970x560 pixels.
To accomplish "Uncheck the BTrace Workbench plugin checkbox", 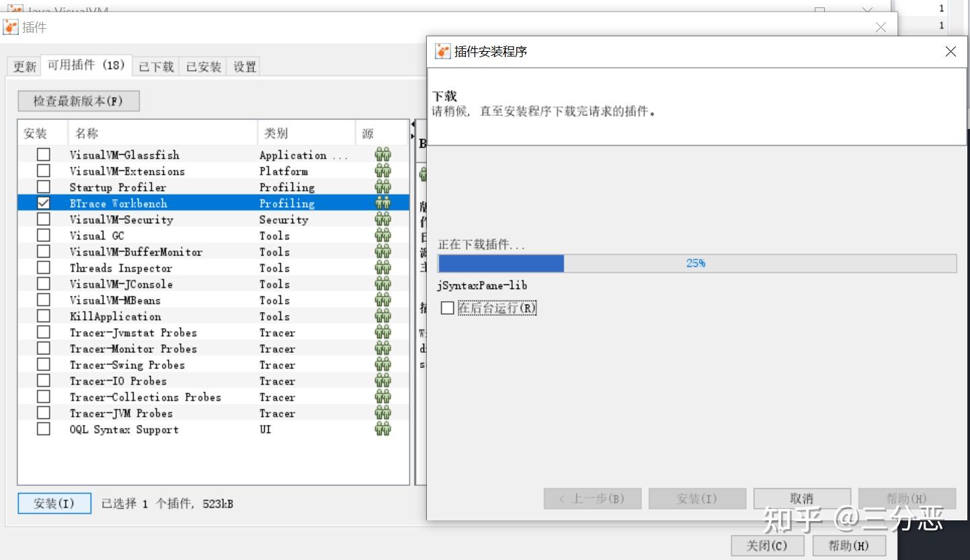I will coord(43,203).
